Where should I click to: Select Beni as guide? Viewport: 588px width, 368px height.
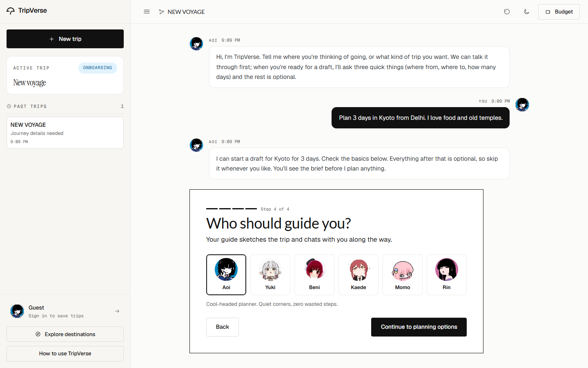314,275
